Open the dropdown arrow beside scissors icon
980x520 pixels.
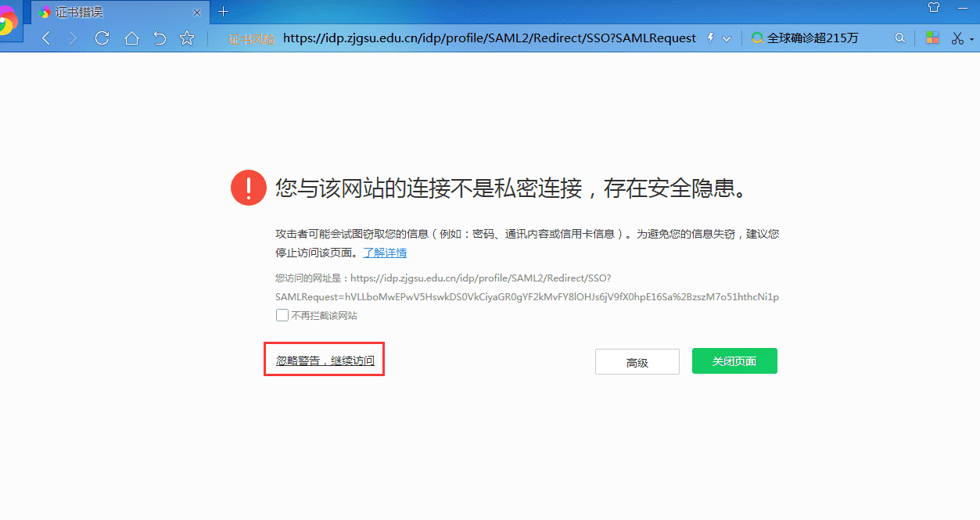click(x=971, y=39)
